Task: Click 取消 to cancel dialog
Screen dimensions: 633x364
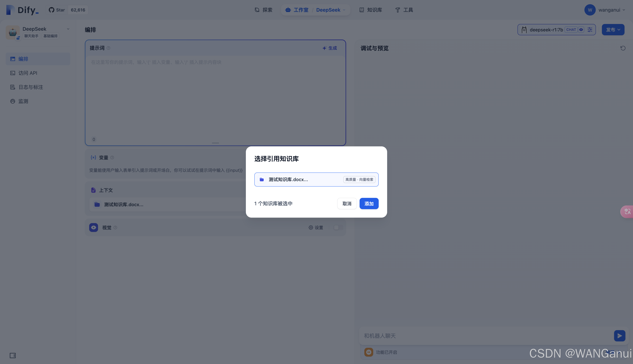Action: point(347,204)
